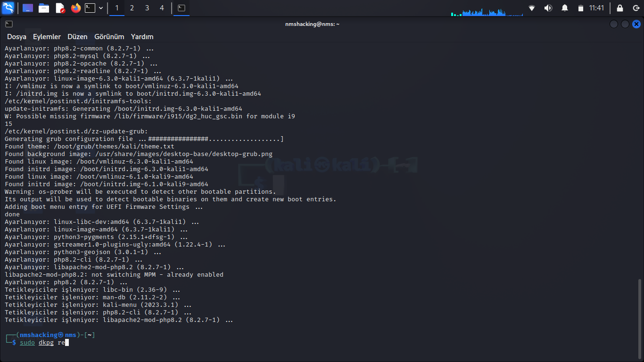This screenshot has width=644, height=362.
Task: Switch to workspace 4
Action: tap(162, 8)
